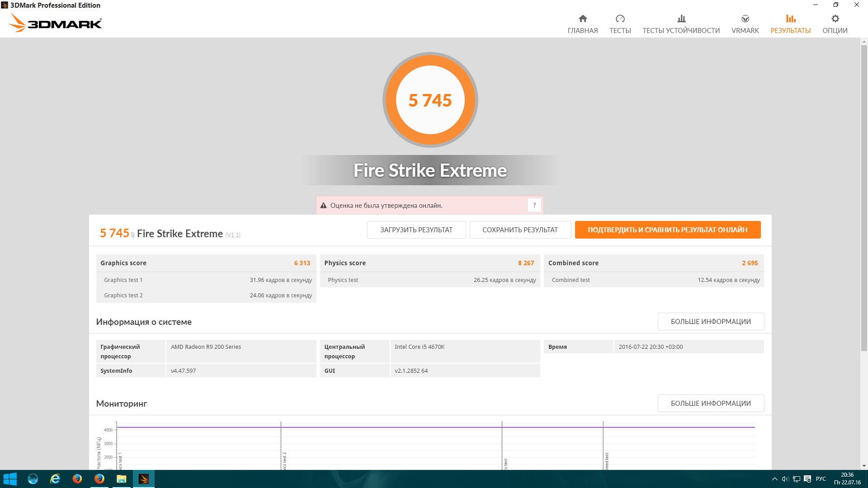Click БОЛЬШЕ ИНФОРМАЦИИ next to system information
This screenshot has height=488, width=868.
coord(710,322)
